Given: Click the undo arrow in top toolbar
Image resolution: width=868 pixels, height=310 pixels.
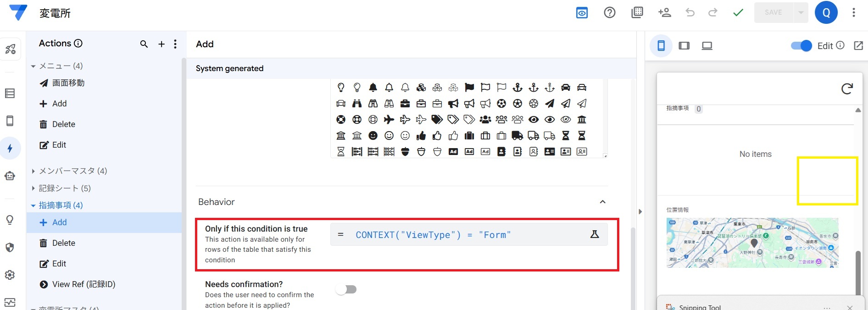Looking at the screenshot, I should (x=690, y=13).
